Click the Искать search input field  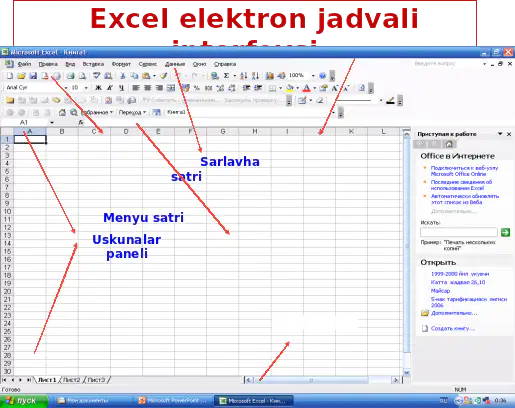[459, 232]
